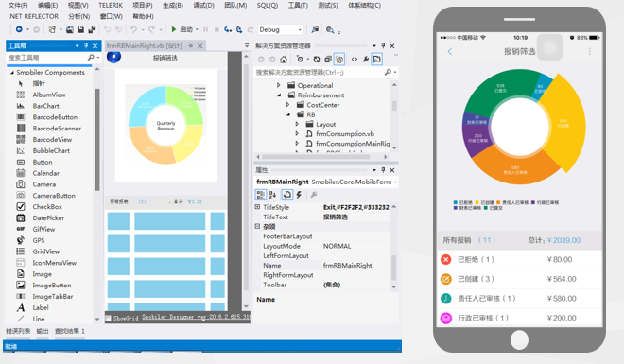Open the 错误列表 bottom tab
Viewport: 624px width, 364px height.
[x=18, y=331]
